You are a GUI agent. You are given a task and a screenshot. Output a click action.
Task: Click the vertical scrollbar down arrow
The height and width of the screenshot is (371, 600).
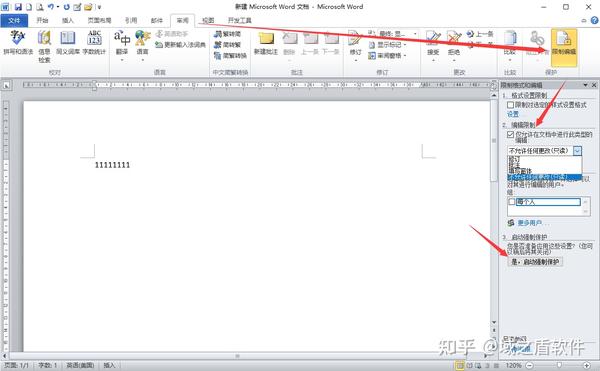click(494, 322)
